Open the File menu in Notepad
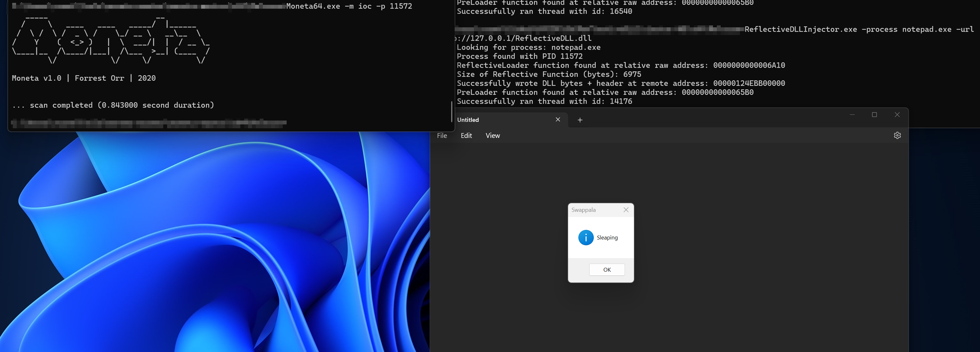Viewport: 980px width, 352px height. point(442,135)
